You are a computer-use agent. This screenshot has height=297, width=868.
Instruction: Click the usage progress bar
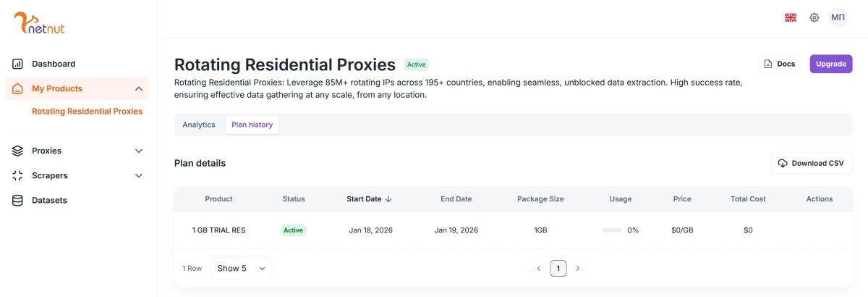(612, 230)
